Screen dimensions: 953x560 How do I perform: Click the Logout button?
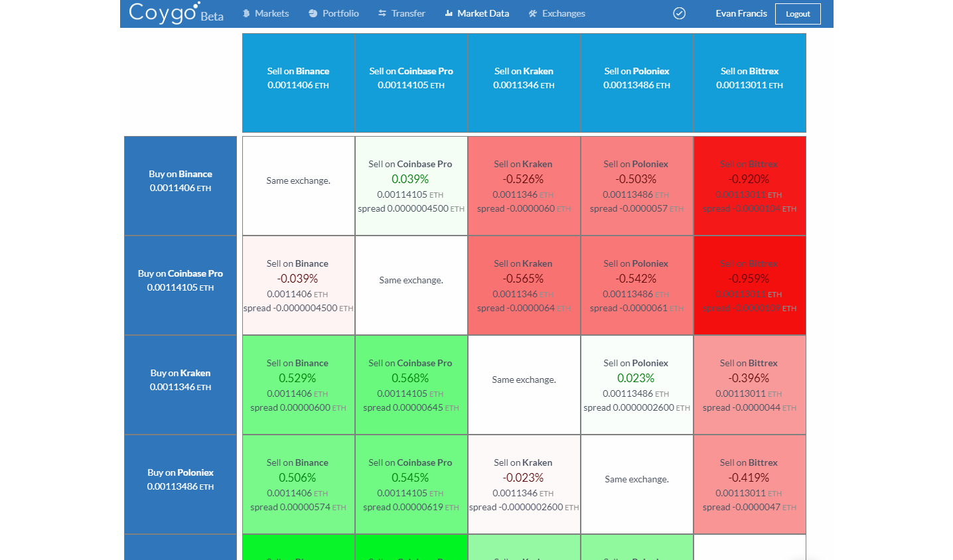pyautogui.click(x=798, y=14)
